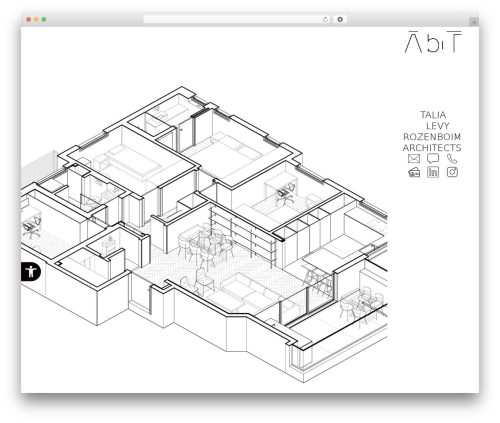Focus the browser address bar
This screenshot has width=500, height=423.
click(x=236, y=19)
